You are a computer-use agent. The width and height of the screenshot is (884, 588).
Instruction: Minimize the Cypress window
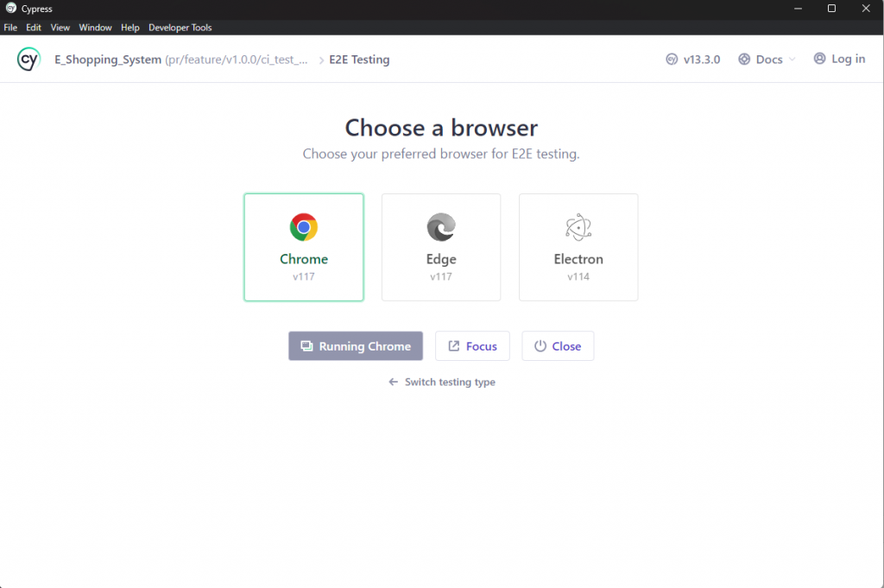[798, 9]
